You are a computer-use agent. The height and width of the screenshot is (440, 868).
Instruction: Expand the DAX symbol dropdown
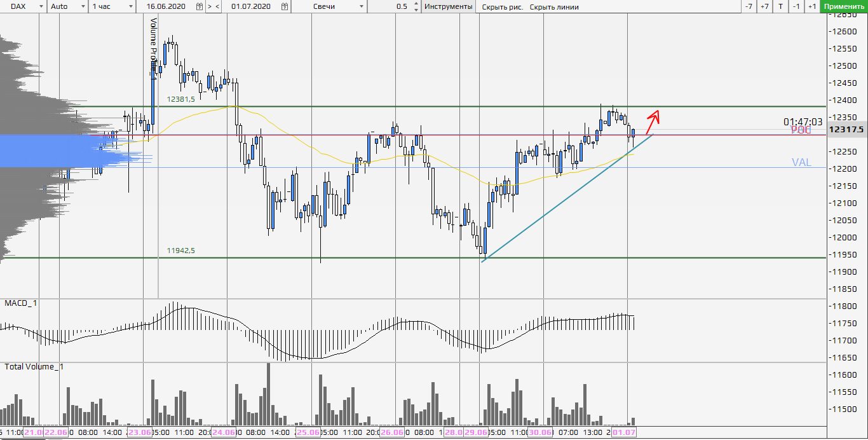(x=41, y=6)
